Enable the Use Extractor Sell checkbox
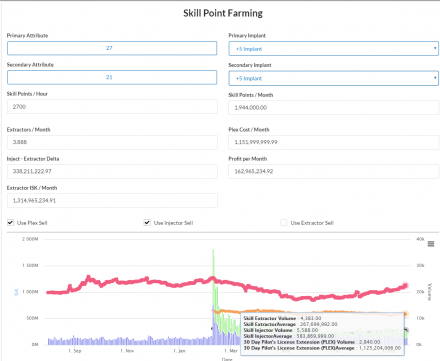This screenshot has height=361, width=440. pyautogui.click(x=284, y=223)
